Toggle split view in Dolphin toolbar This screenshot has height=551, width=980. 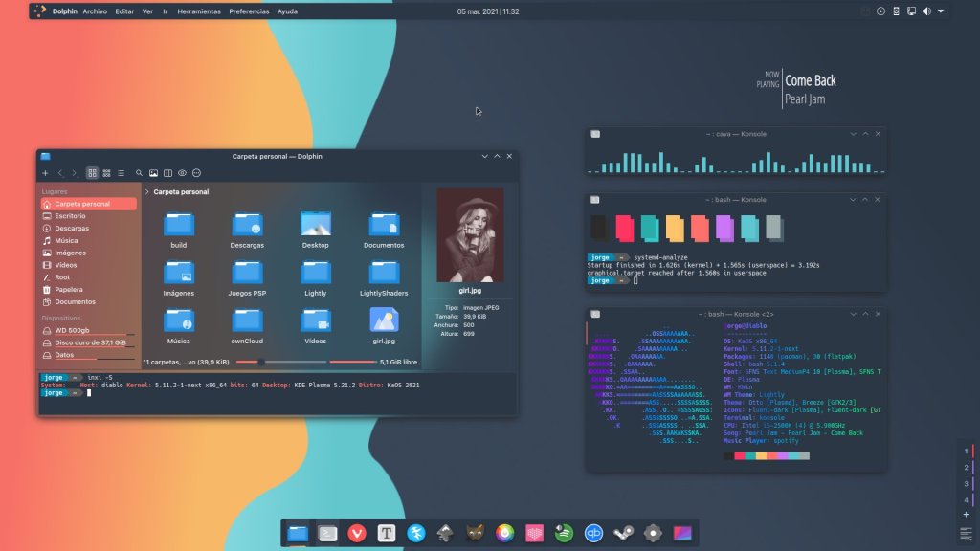[167, 173]
